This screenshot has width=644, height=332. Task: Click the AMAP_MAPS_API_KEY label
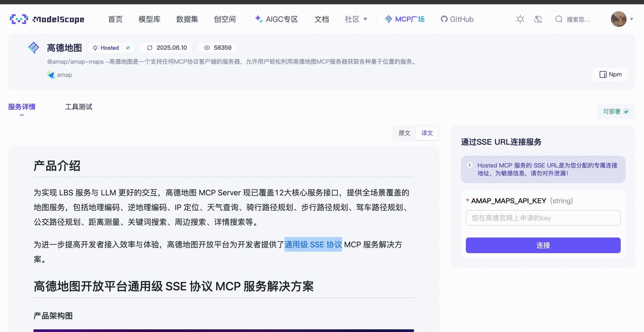click(508, 201)
